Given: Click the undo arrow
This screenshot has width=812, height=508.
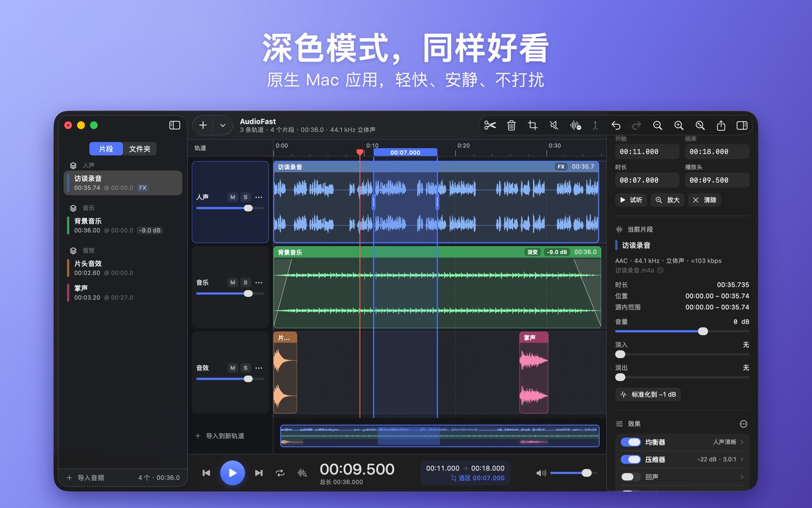Looking at the screenshot, I should [616, 125].
